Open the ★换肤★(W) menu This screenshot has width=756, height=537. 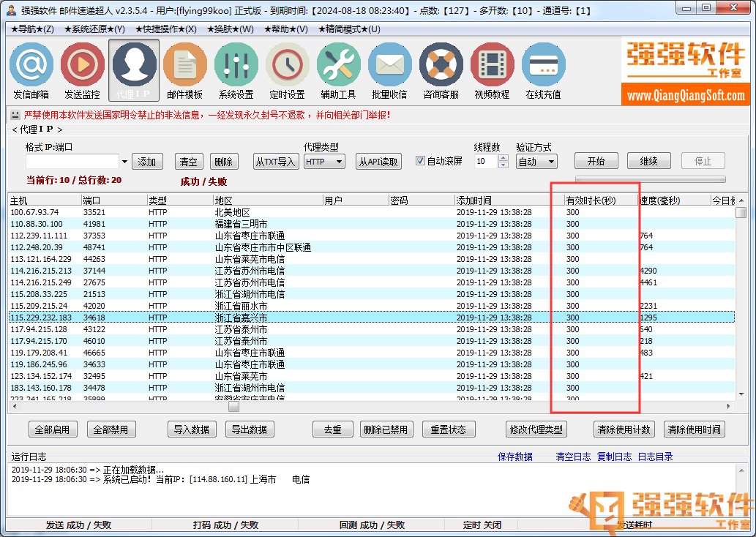(x=231, y=29)
